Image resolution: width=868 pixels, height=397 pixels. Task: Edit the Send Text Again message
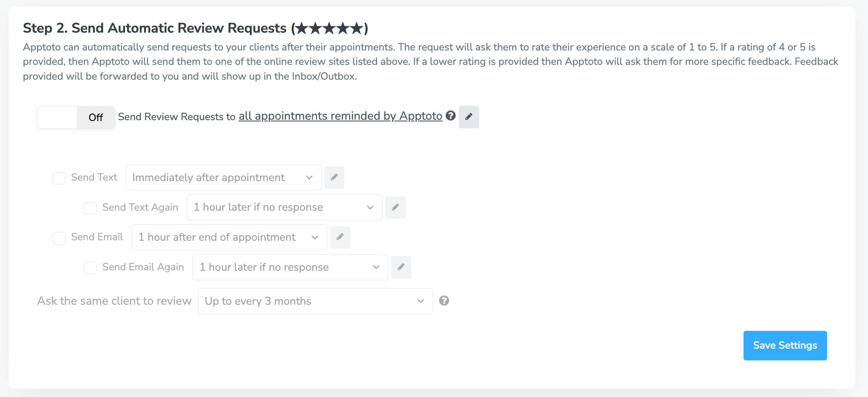pos(395,207)
